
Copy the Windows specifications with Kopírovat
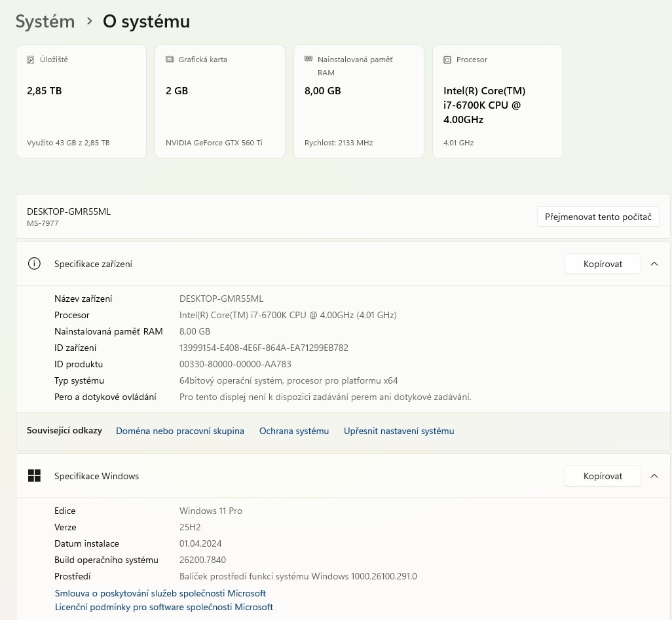coord(603,476)
